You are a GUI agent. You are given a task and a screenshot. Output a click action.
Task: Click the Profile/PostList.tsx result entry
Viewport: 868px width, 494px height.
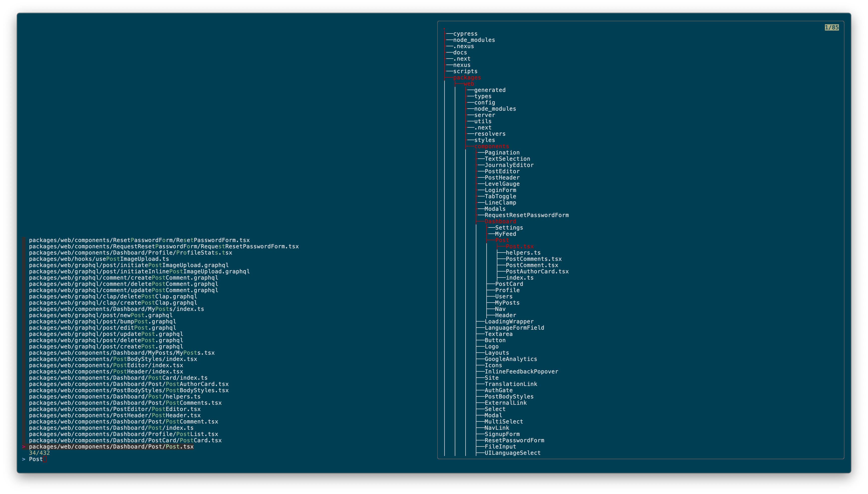pyautogui.click(x=123, y=434)
